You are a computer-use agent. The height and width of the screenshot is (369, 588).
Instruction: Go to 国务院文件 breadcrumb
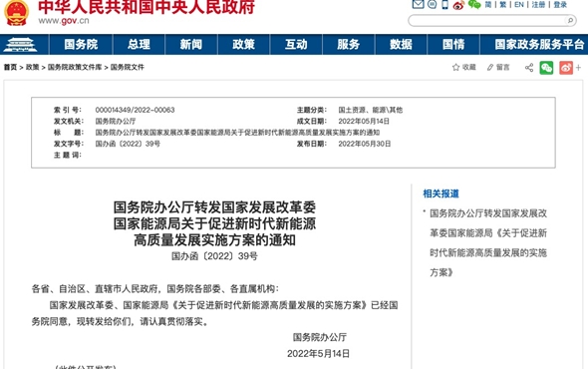point(128,67)
